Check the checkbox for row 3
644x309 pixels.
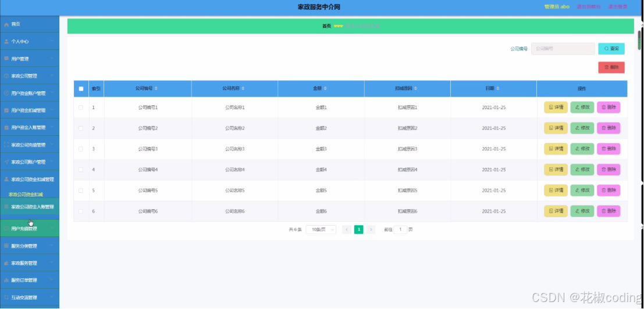click(x=81, y=149)
